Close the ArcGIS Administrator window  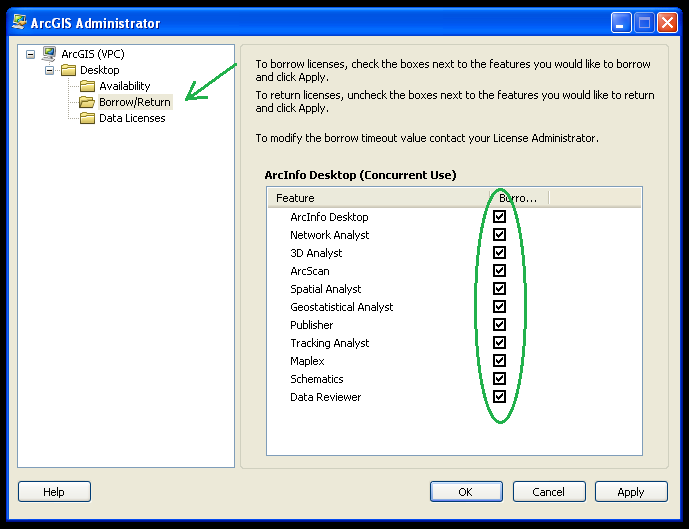[x=667, y=22]
